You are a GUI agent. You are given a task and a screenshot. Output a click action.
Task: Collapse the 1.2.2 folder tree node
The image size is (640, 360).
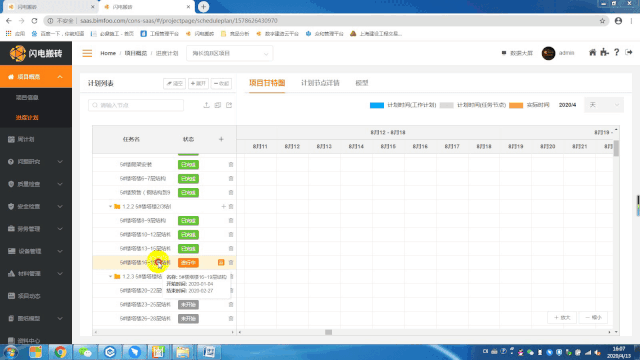pyautogui.click(x=110, y=207)
